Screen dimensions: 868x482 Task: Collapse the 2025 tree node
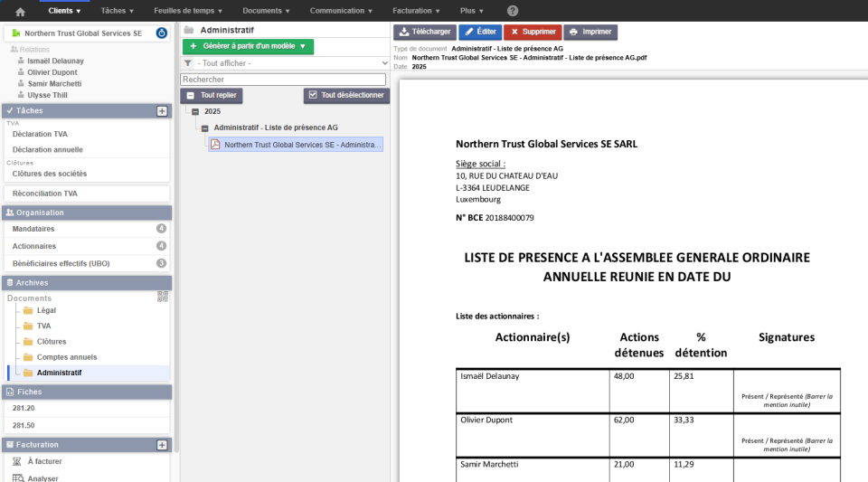[x=195, y=112]
